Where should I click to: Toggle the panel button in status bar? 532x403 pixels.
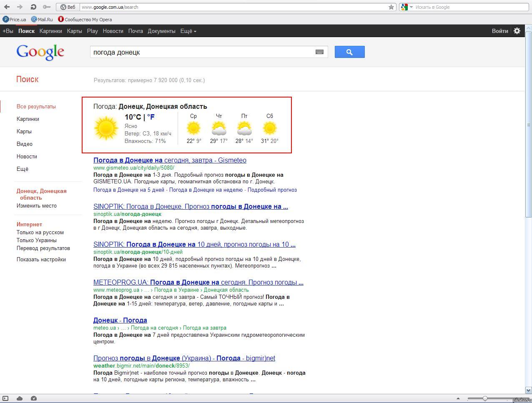[x=5, y=398]
